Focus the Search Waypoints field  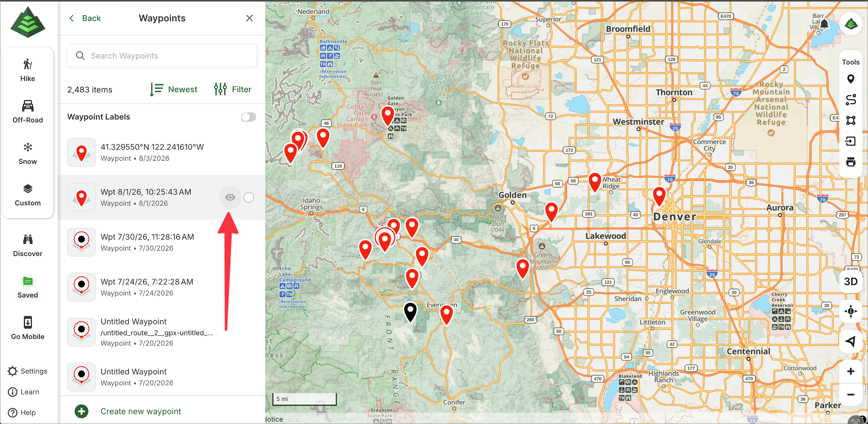[x=161, y=56]
